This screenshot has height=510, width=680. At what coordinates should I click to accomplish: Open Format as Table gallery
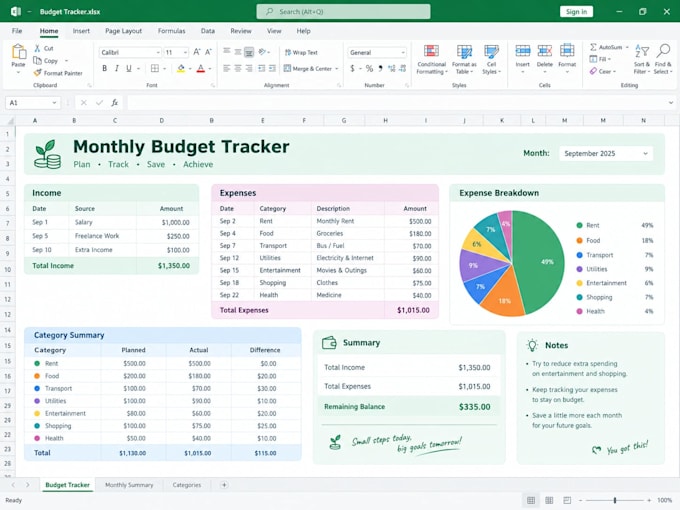[x=464, y=60]
